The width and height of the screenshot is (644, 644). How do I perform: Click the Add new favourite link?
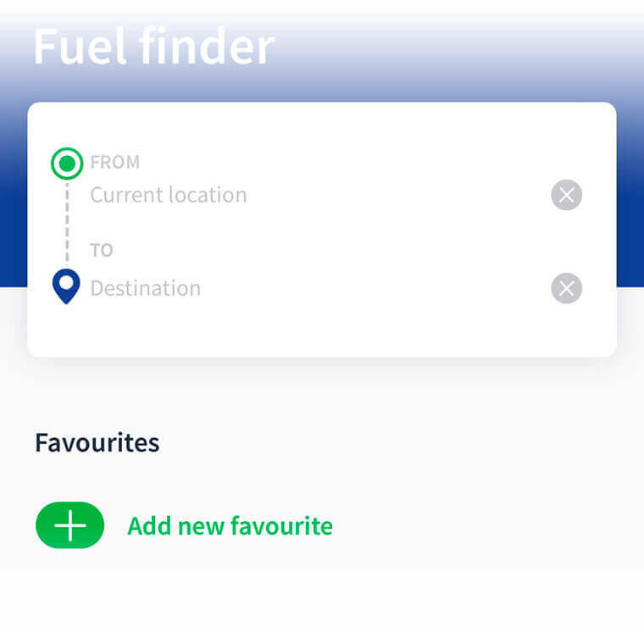230,526
